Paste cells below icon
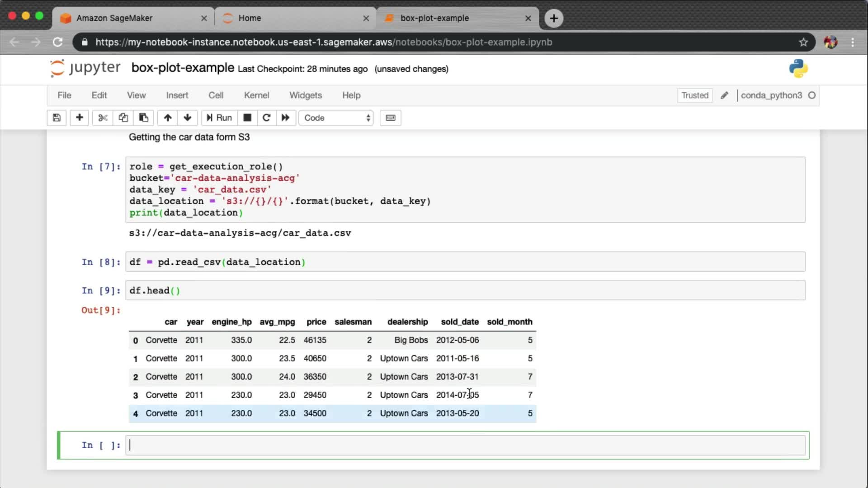Screen dimensions: 868x488 click(143, 118)
